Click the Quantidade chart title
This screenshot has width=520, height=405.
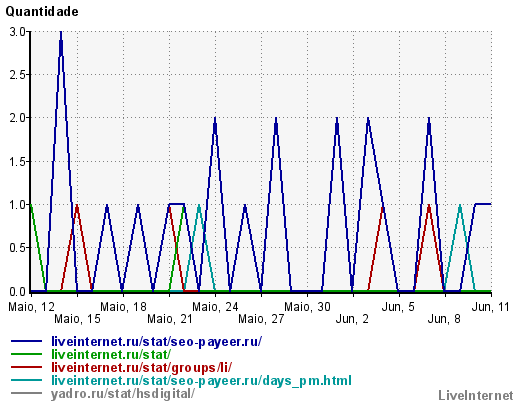[42, 12]
